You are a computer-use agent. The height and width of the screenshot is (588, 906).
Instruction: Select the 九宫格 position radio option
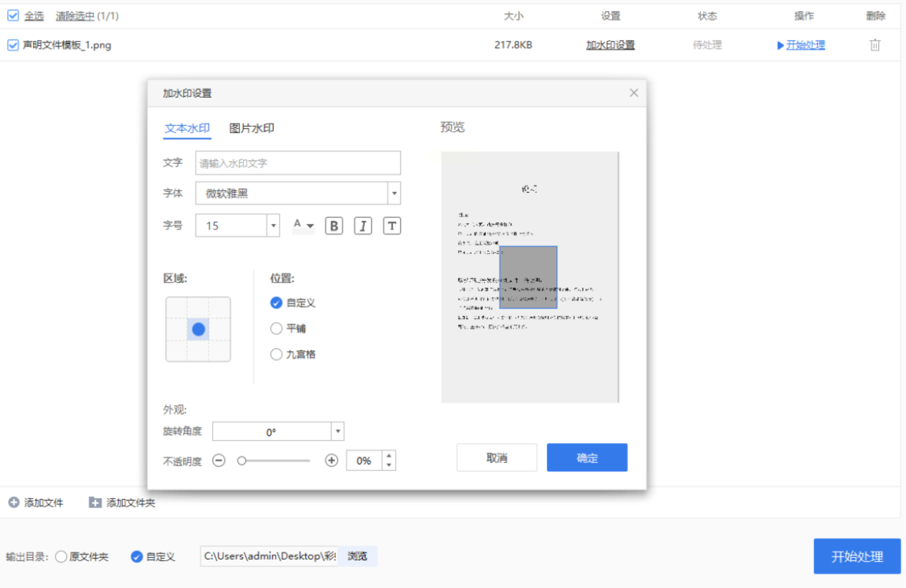[x=276, y=354]
